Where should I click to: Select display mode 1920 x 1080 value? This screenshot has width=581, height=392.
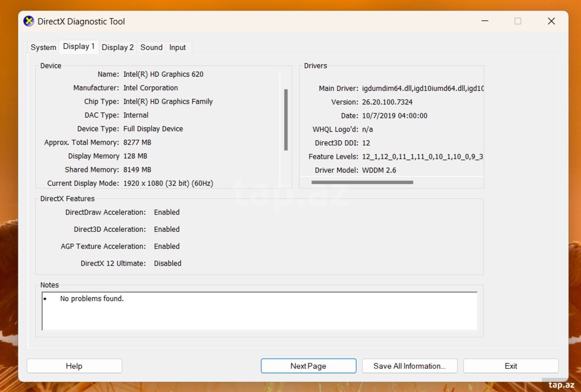coord(168,183)
